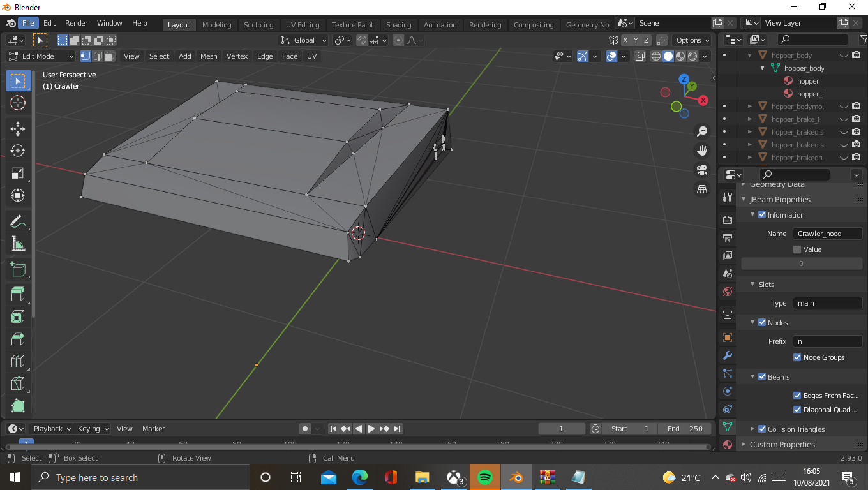The height and width of the screenshot is (490, 868).
Task: Open the Global orientation dropdown
Action: coord(304,40)
